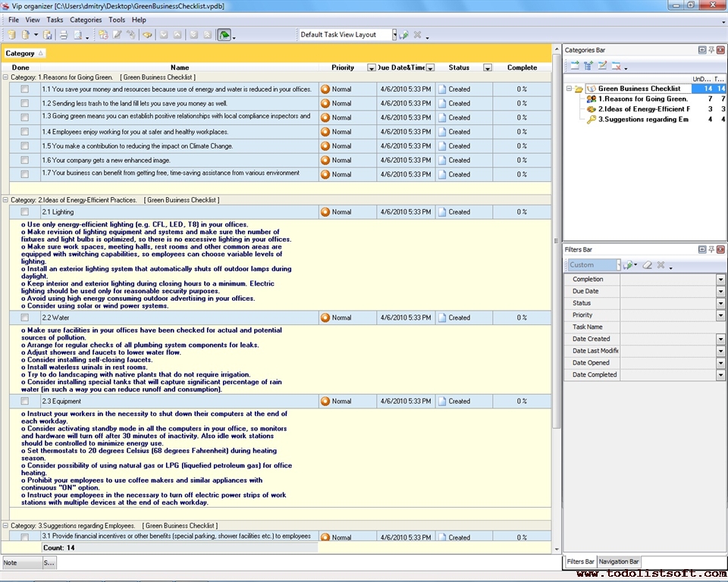Click the Print icon in the toolbar
The width and height of the screenshot is (728, 582).
point(64,35)
